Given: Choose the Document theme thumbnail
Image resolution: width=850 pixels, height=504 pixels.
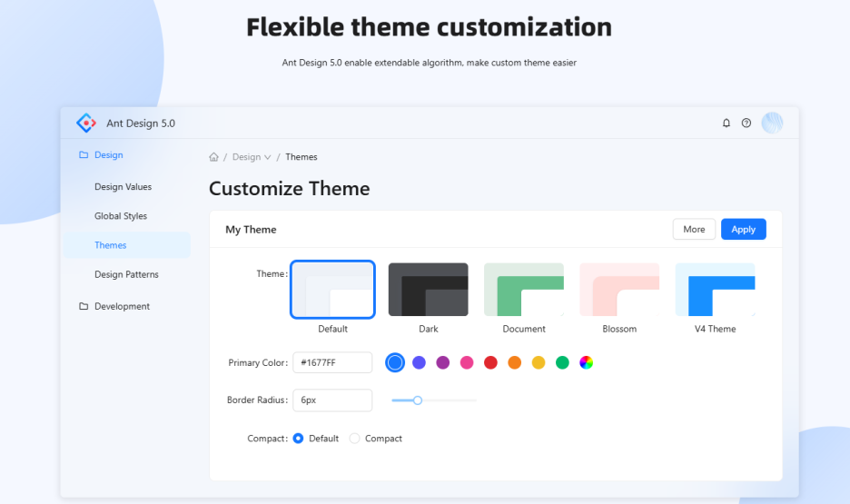Looking at the screenshot, I should click(x=524, y=290).
